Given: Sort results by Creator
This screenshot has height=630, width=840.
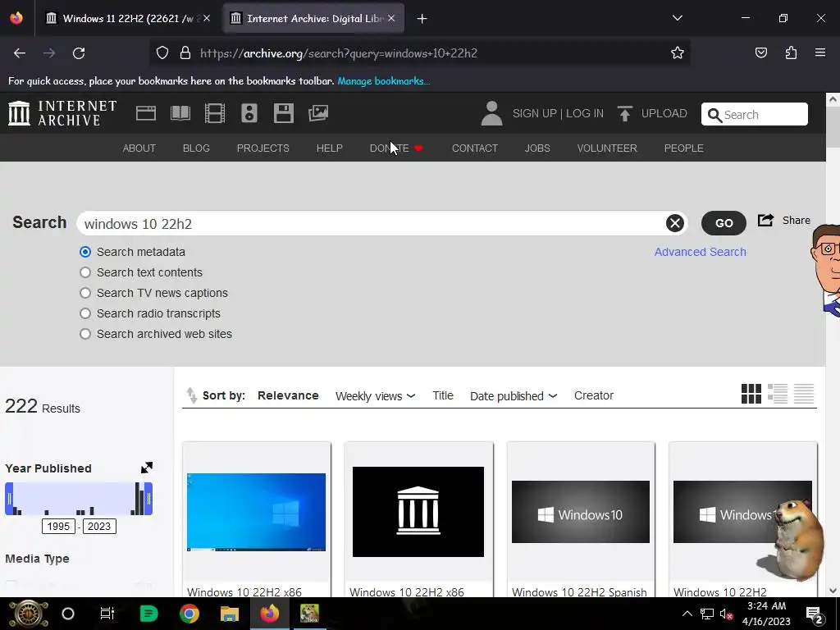Looking at the screenshot, I should [594, 395].
